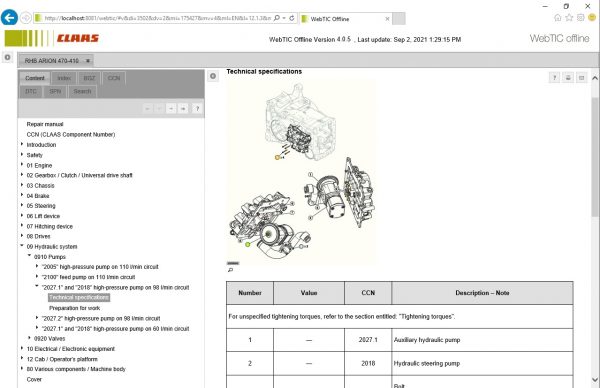
Task: Expand the 03 Chassis node
Action: 22,185
